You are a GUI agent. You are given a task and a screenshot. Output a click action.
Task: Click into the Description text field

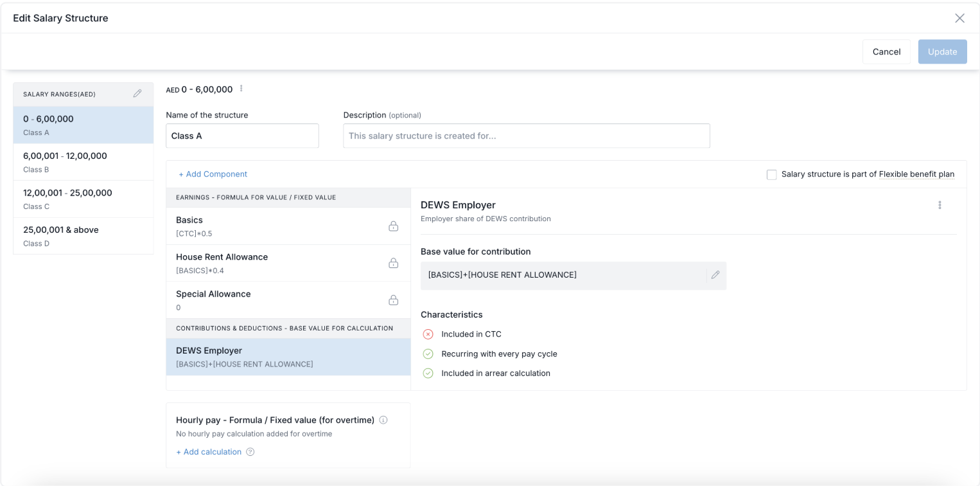526,136
